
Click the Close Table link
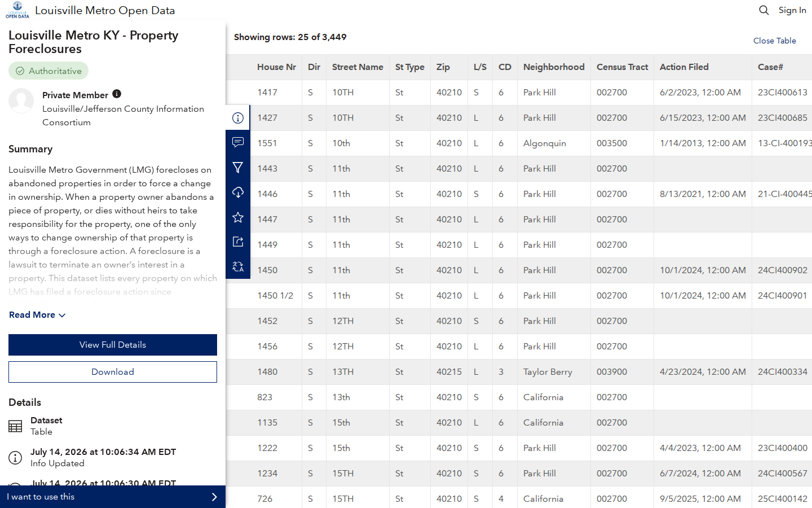(775, 41)
